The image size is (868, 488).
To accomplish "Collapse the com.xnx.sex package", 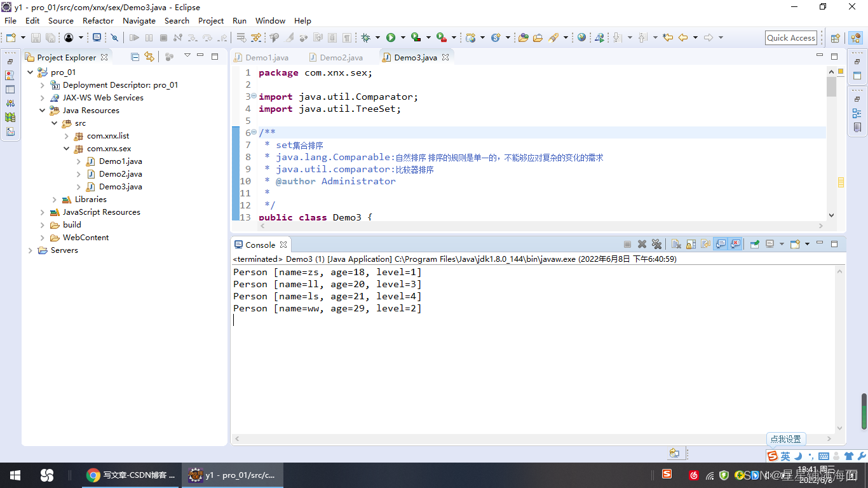I will click(67, 149).
